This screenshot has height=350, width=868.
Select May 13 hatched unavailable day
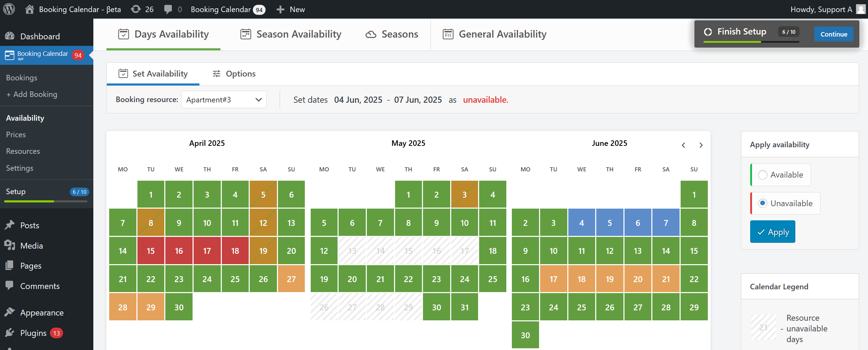coord(352,251)
